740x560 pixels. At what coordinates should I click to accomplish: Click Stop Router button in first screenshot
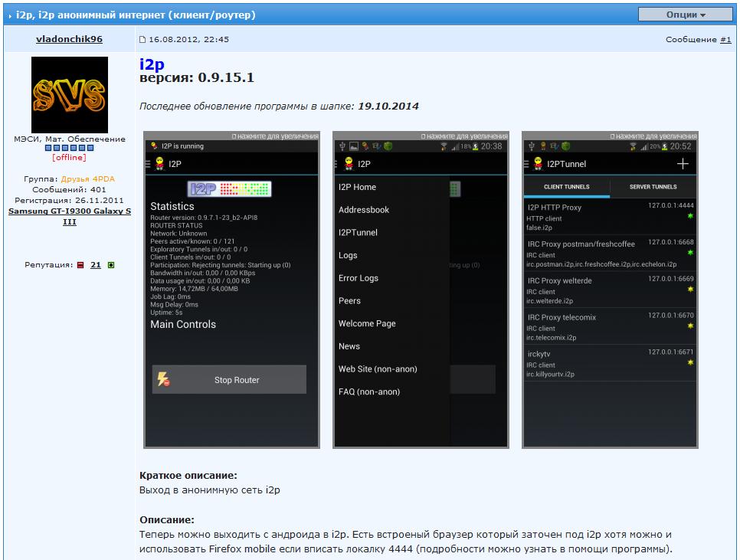point(229,380)
